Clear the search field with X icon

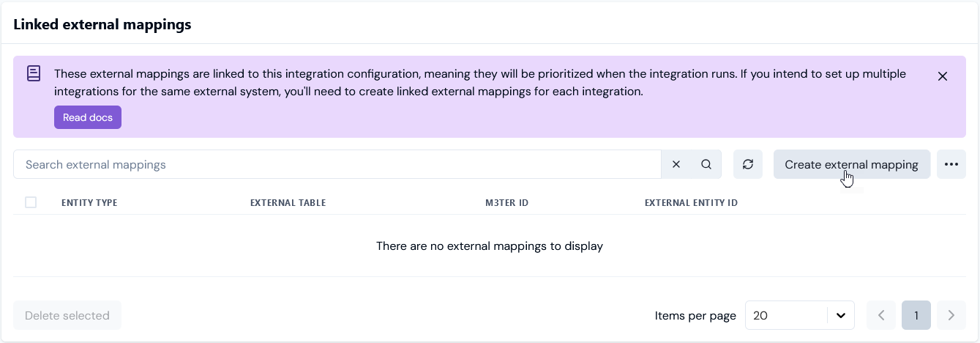point(676,164)
